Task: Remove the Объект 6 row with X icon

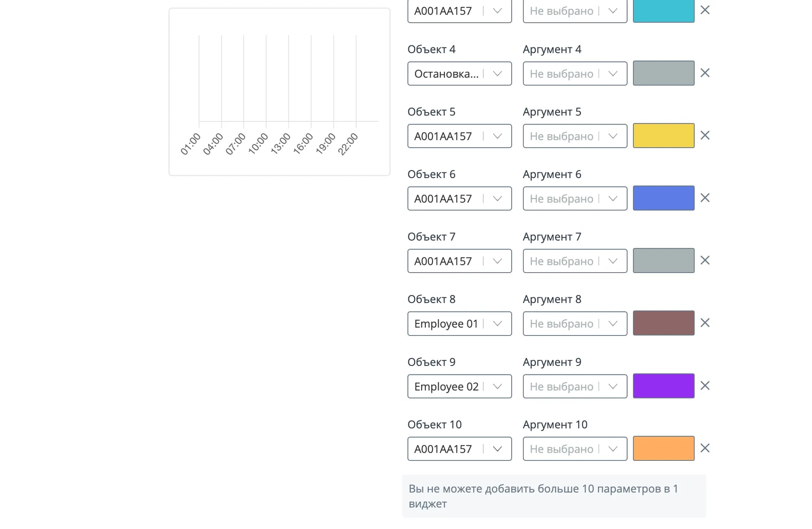Action: click(x=705, y=198)
